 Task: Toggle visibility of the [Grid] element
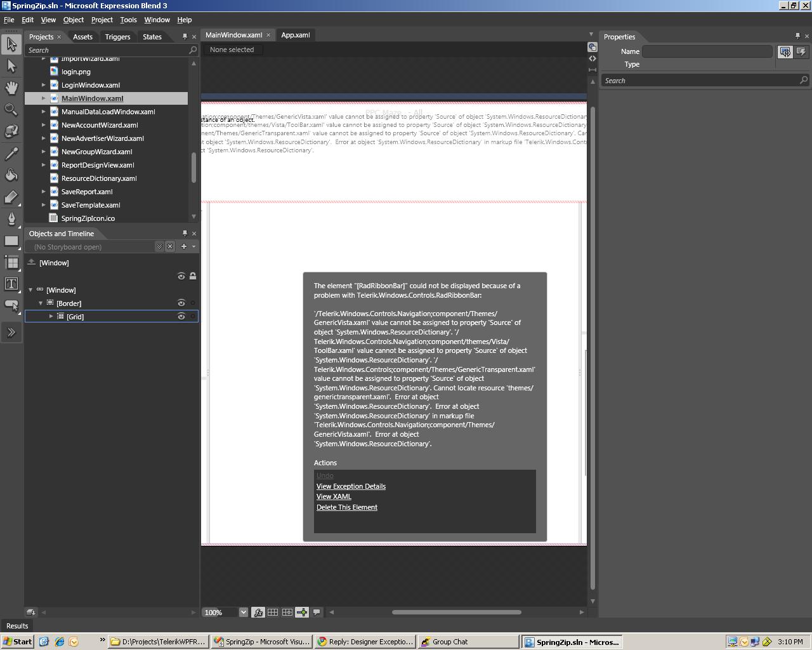tap(181, 316)
